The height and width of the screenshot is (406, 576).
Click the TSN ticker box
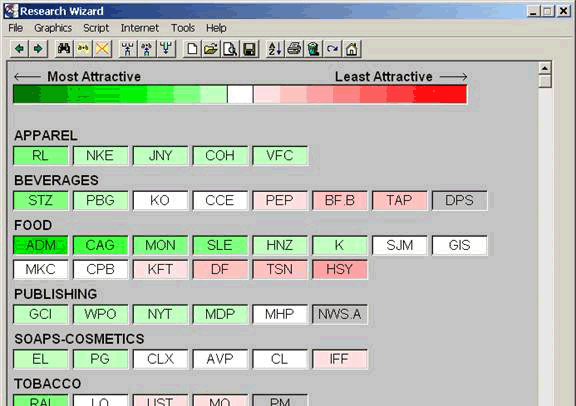[x=280, y=270]
